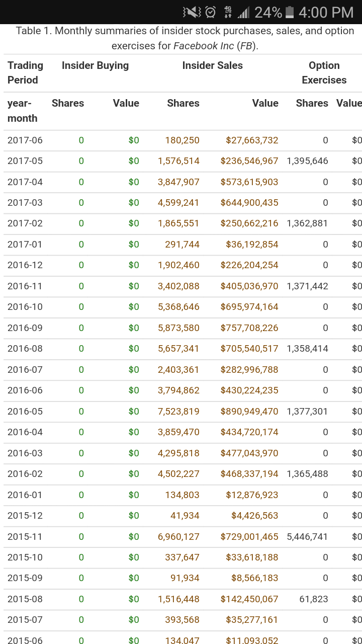Select the Insider Sales column header
362x644 pixels.
point(212,65)
